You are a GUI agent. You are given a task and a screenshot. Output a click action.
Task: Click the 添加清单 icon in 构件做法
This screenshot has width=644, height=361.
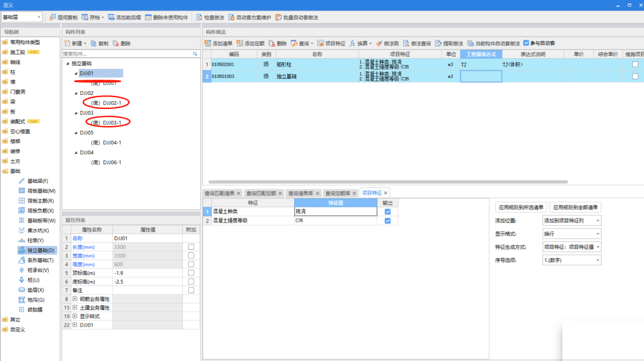[x=207, y=43]
